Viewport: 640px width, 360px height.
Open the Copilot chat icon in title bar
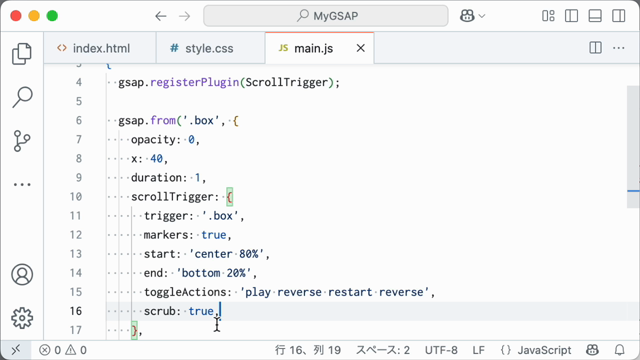(x=467, y=16)
